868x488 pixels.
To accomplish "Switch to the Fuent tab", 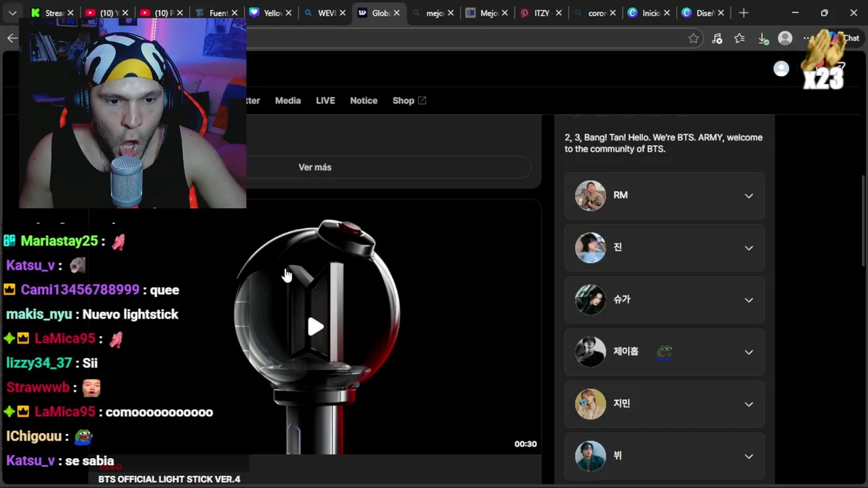I will [211, 13].
